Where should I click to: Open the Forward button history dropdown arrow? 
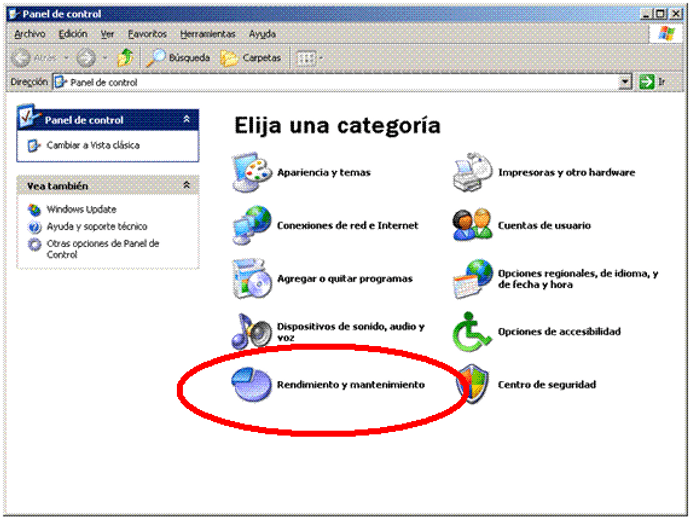pos(105,58)
